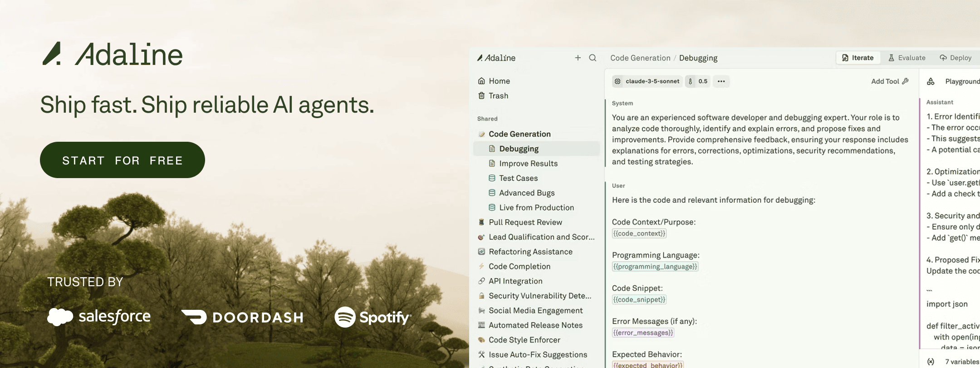The height and width of the screenshot is (368, 980).
Task: Click Add Tool
Action: 890,81
